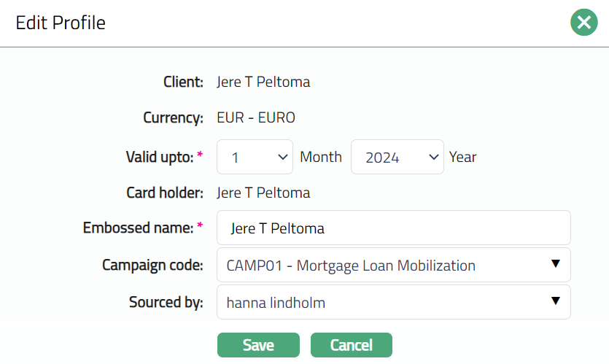Expand the Sourced by dropdown
This screenshot has height=364, width=609.
coord(393,302)
